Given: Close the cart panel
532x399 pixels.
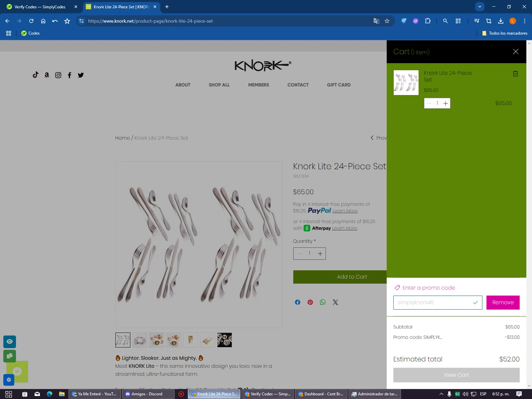Looking at the screenshot, I should (x=516, y=52).
